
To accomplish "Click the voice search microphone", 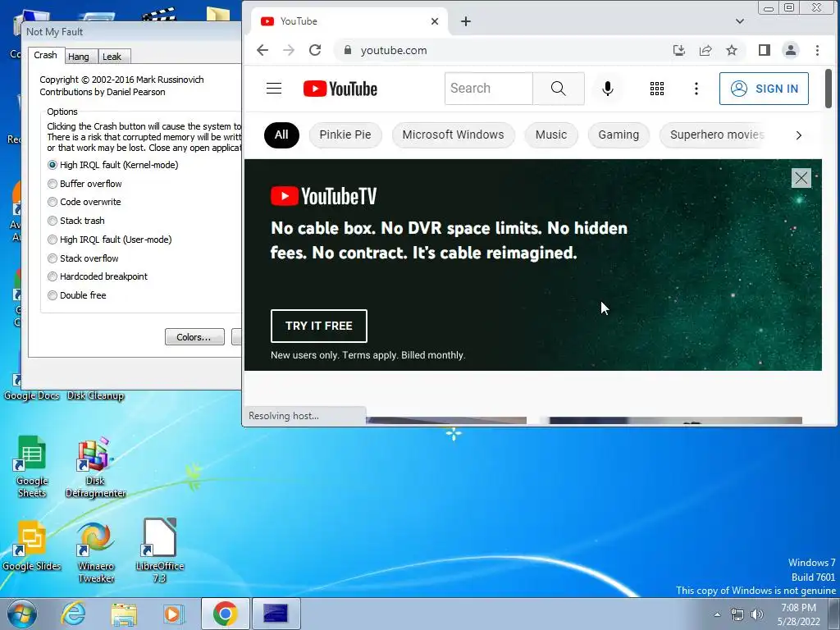I will tap(608, 89).
